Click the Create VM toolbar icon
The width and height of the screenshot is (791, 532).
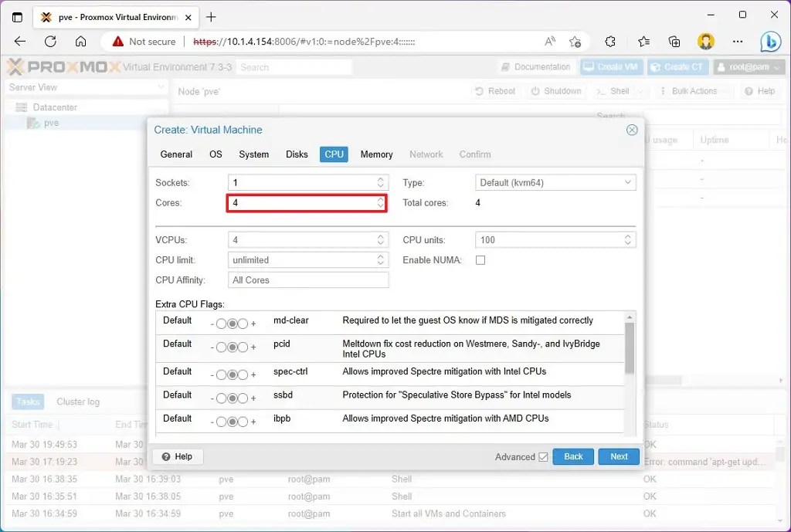[x=611, y=67]
